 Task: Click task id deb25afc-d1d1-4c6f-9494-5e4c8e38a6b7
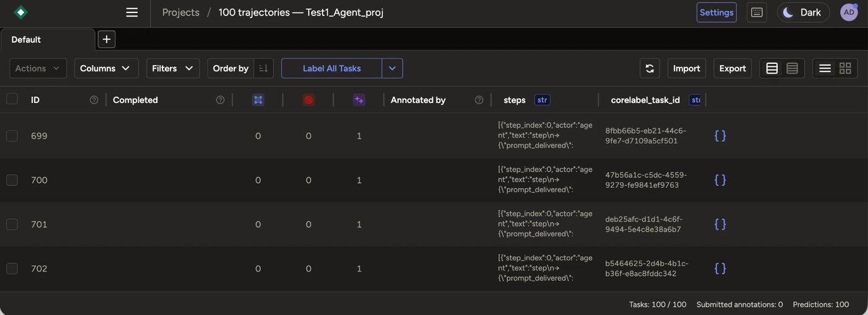pos(645,224)
